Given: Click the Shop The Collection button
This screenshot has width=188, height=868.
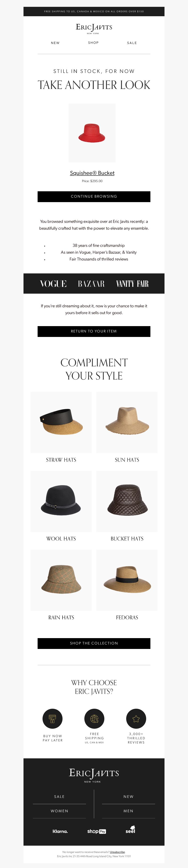Looking at the screenshot, I should [x=94, y=643].
